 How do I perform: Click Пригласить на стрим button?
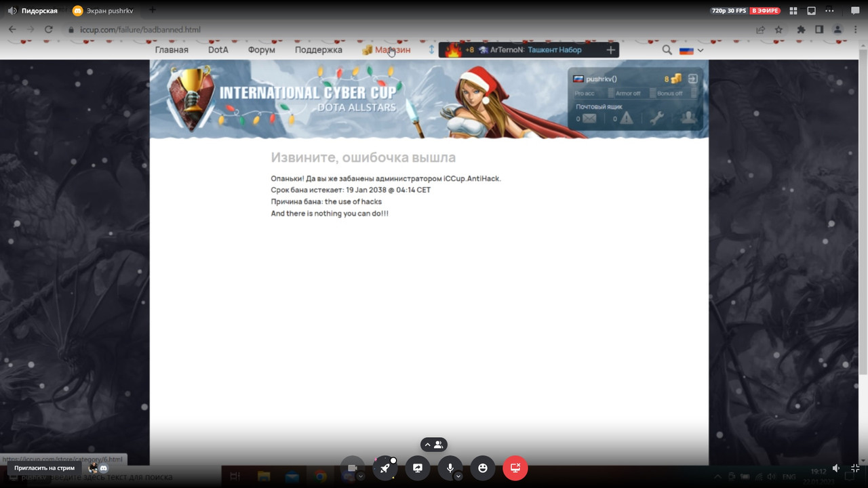tap(45, 468)
